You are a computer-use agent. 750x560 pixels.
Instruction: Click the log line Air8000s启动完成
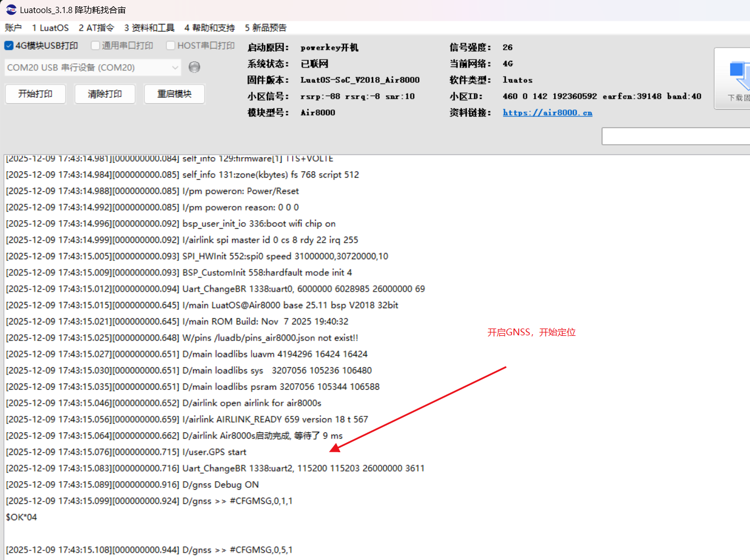point(174,436)
